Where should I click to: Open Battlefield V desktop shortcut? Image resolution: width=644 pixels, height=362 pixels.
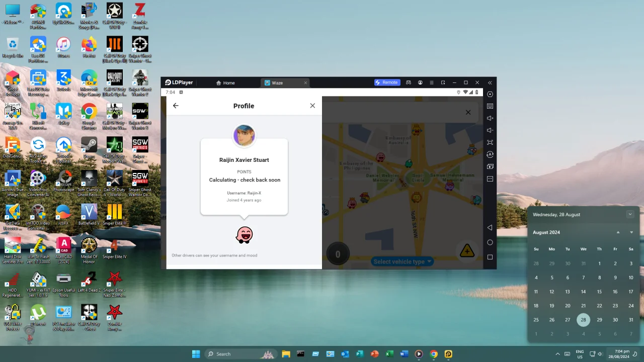point(89,215)
